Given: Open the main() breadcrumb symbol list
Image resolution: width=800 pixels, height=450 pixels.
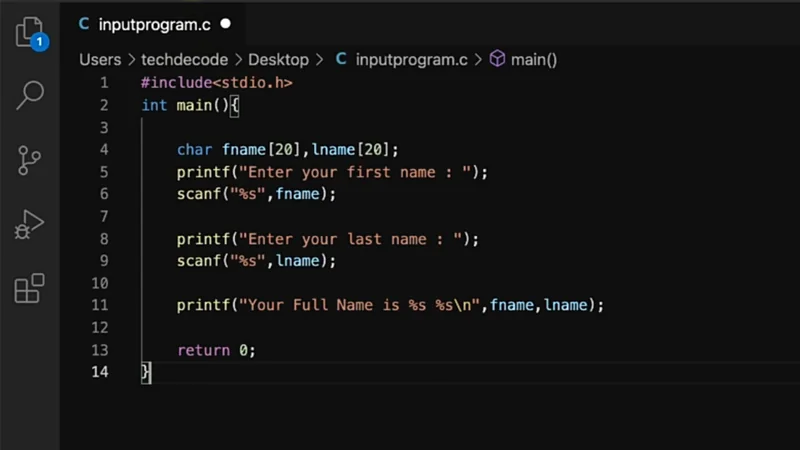Looking at the screenshot, I should [x=534, y=60].
